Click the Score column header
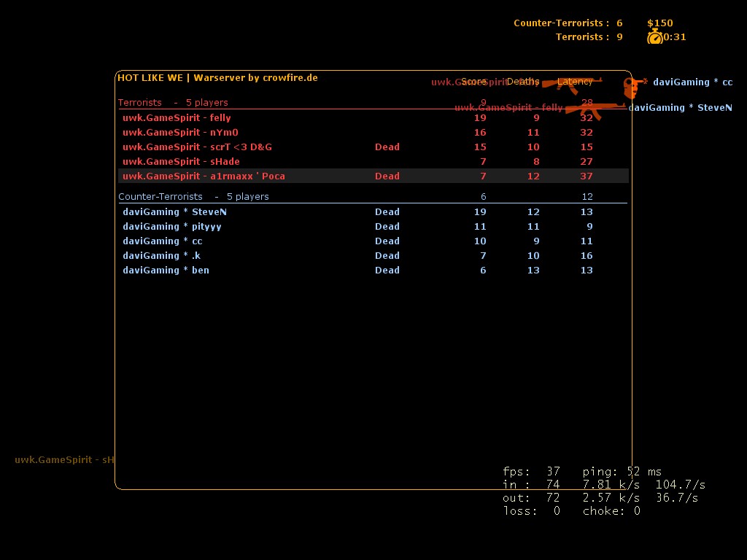747x560 pixels. tap(473, 82)
